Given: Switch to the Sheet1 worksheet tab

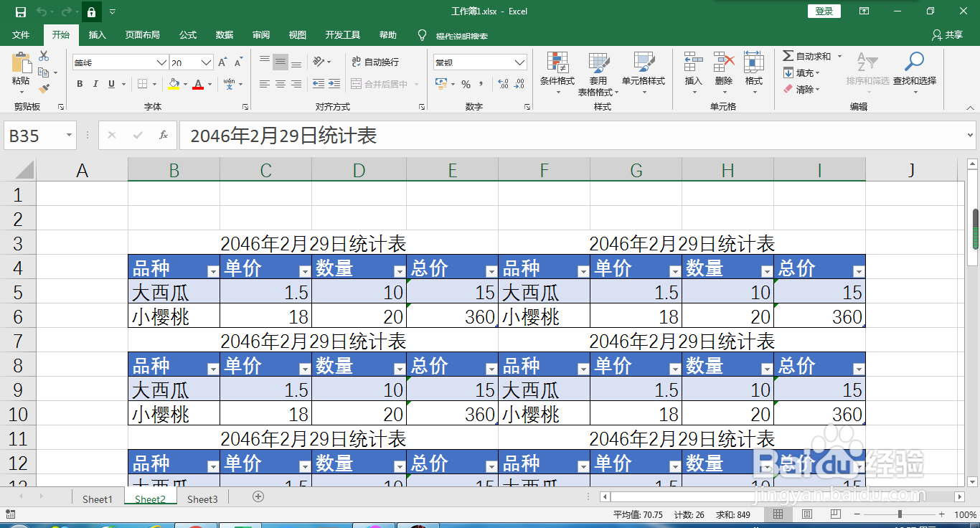Looking at the screenshot, I should click(97, 498).
